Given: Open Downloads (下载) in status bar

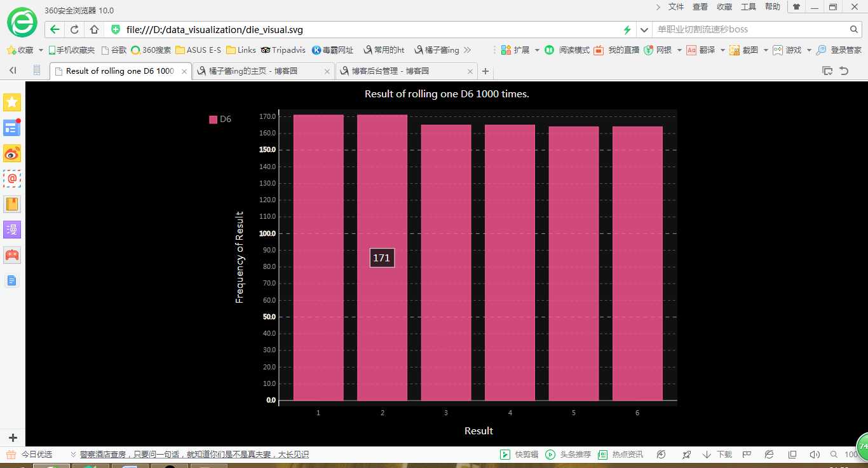Looking at the screenshot, I should 717,455.
